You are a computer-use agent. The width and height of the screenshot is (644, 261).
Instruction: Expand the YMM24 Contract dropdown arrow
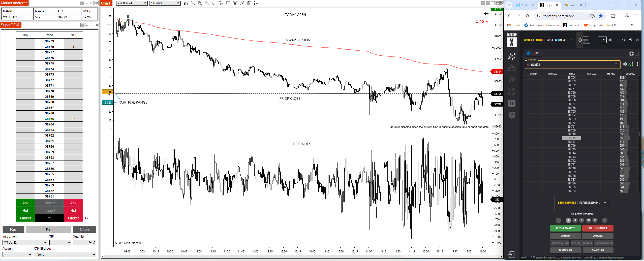(x=616, y=64)
